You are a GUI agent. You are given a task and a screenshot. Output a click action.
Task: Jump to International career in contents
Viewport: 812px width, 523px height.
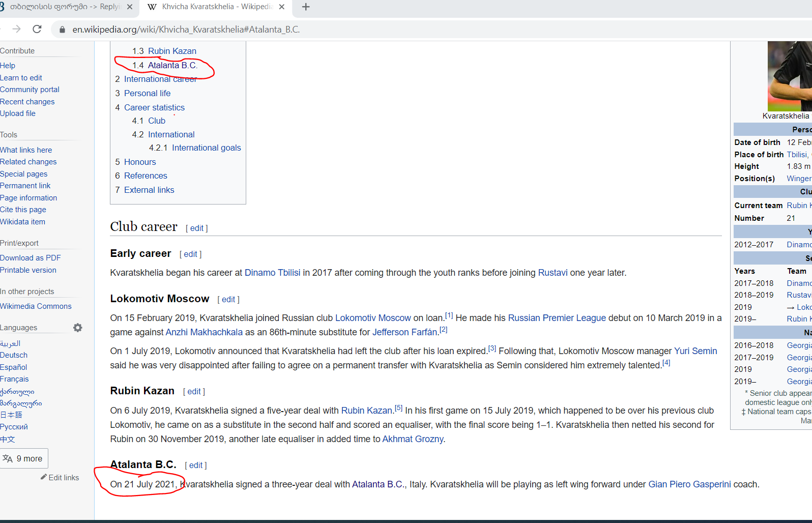pyautogui.click(x=160, y=79)
